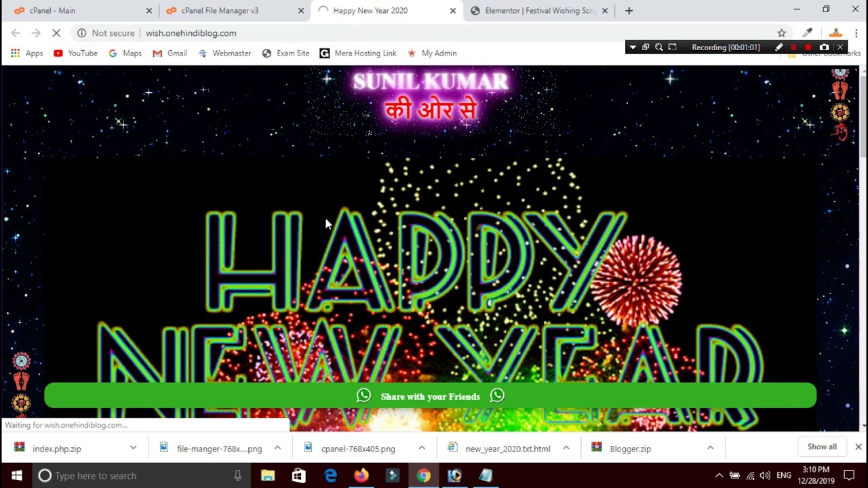This screenshot has width=868, height=488.
Task: Open downloaded Blogger.zip file
Action: [630, 448]
